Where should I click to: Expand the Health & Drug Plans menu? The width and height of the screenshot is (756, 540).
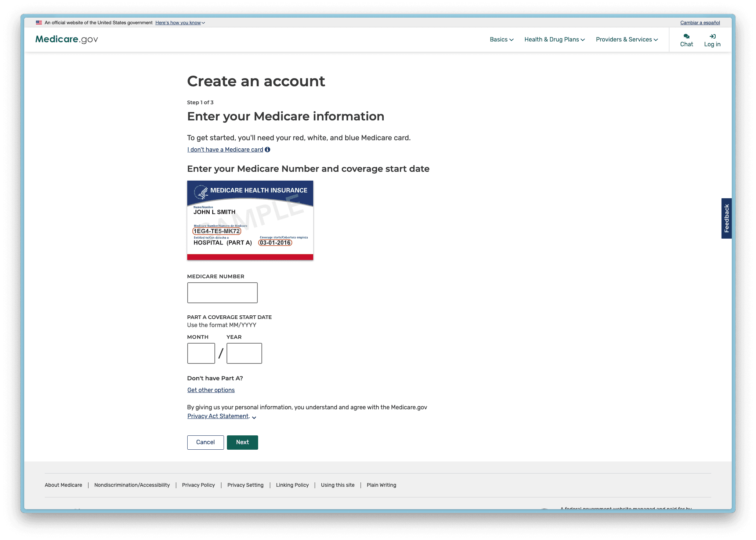[554, 40]
